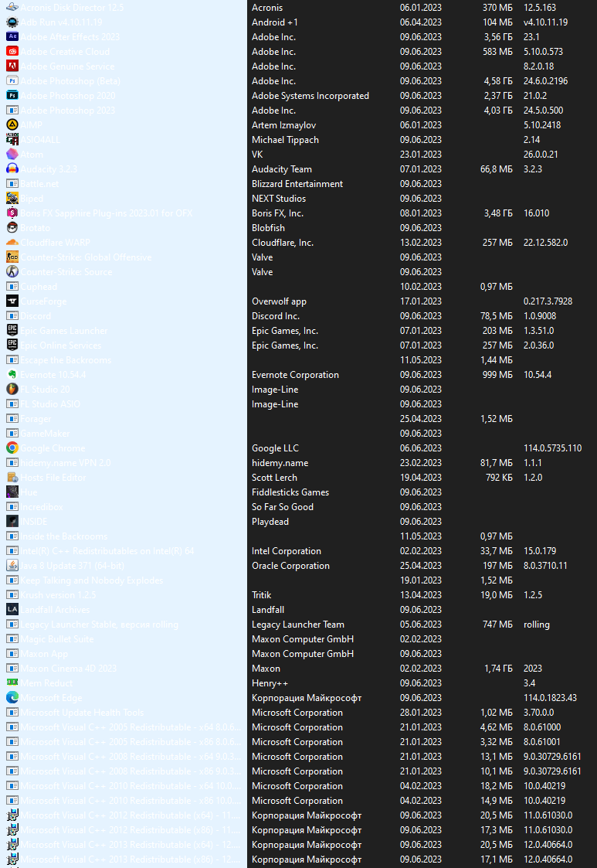The image size is (597, 868).
Task: Click size 792 КБ of Hosts File Editor
Action: tap(499, 477)
